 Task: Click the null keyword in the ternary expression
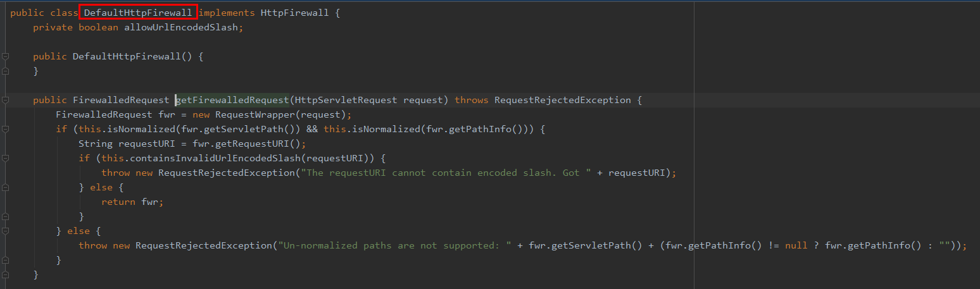tap(796, 245)
